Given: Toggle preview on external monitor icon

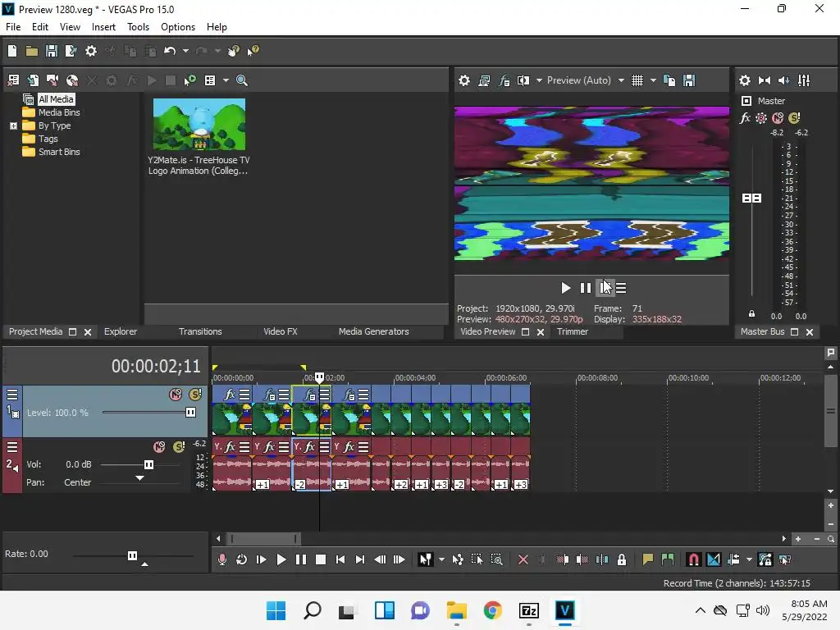Looking at the screenshot, I should point(484,80).
